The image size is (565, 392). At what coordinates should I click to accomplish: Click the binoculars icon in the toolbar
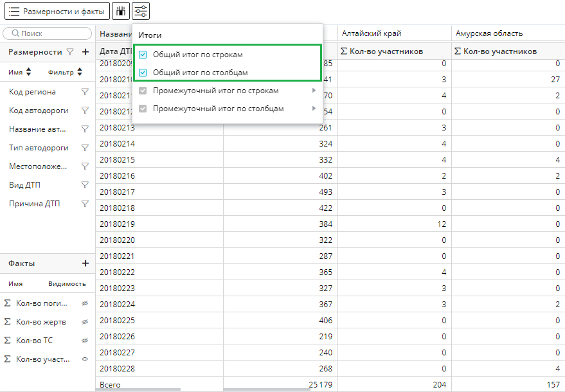click(x=120, y=11)
